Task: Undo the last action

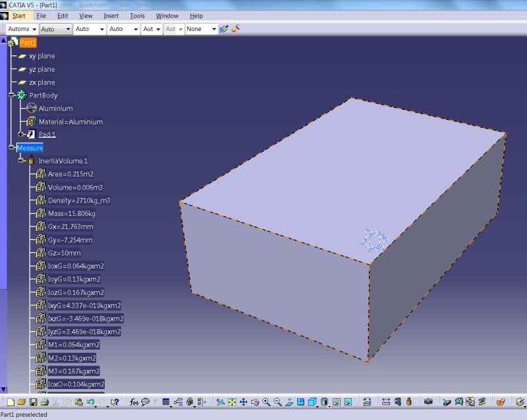Action: pos(90,402)
